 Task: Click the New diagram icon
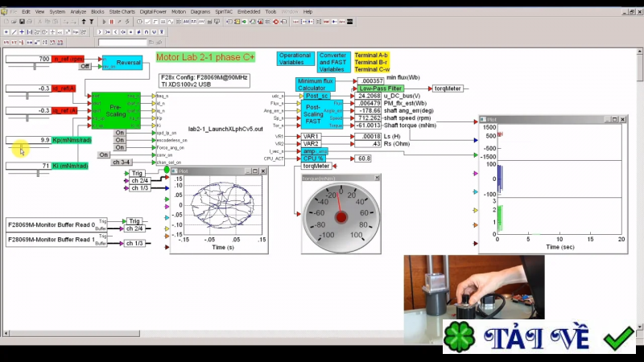[x=6, y=23]
